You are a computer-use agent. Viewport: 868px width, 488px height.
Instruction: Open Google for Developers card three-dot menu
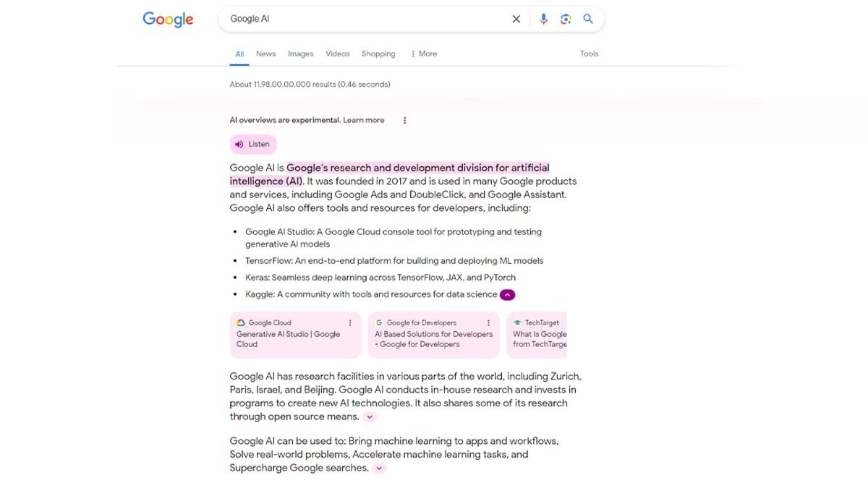click(x=488, y=323)
